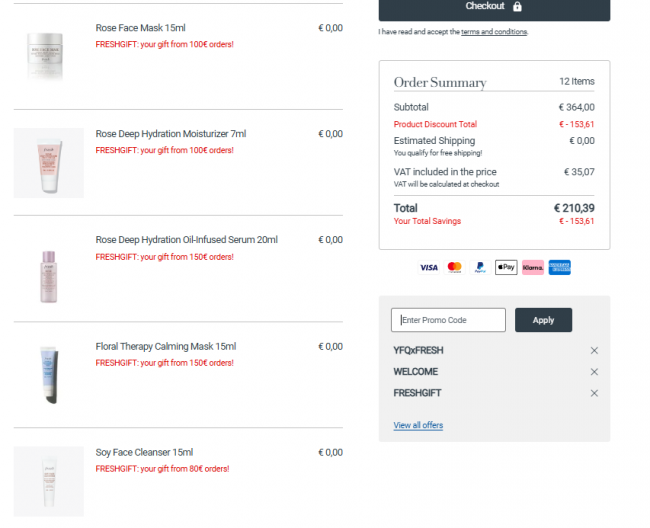Viewport: 650px width, 528px height.
Task: Apply the entered promo code
Action: pos(543,320)
